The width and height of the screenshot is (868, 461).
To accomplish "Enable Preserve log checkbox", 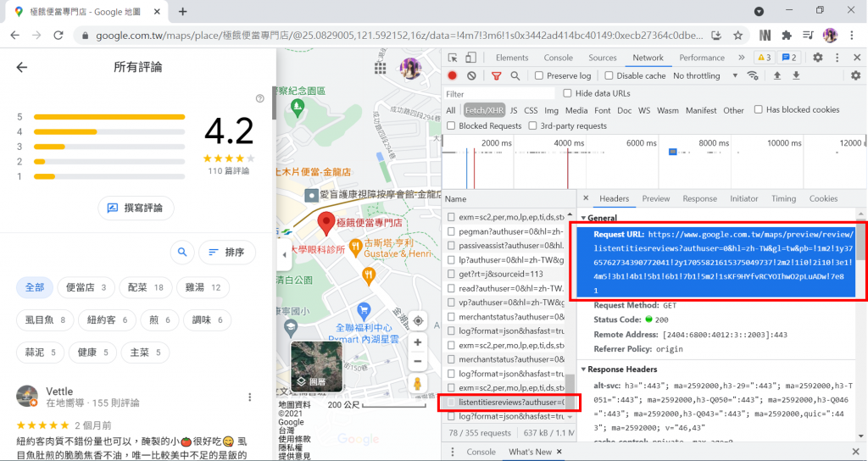I will click(538, 75).
